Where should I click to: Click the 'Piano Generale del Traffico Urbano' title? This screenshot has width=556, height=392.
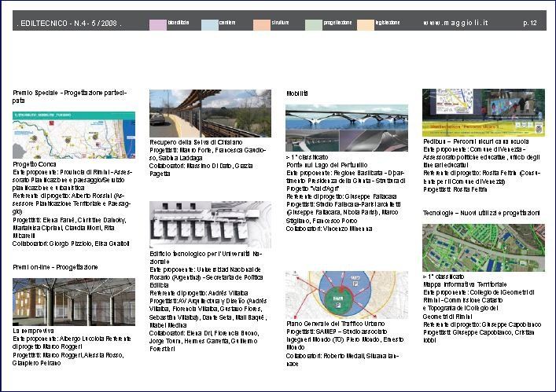336,324
